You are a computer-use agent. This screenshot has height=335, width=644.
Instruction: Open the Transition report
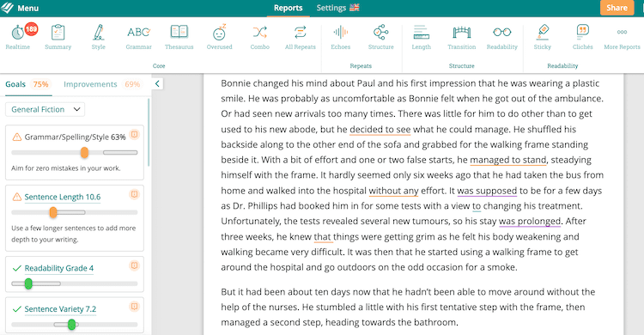(x=462, y=37)
